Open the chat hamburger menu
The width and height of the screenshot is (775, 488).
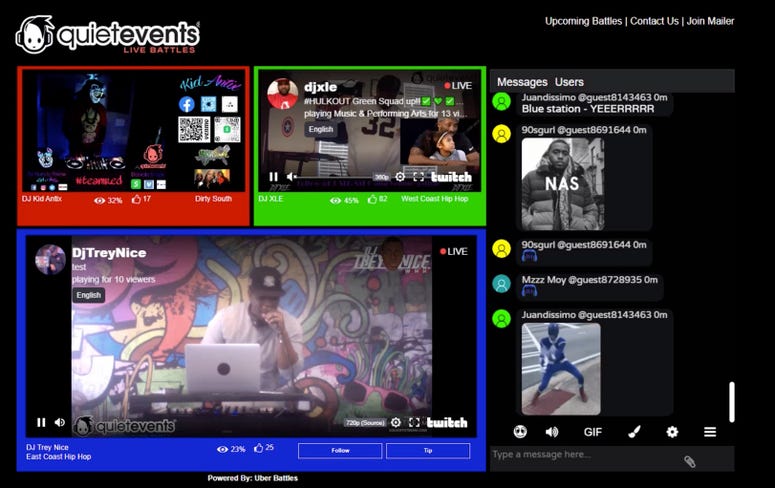710,432
